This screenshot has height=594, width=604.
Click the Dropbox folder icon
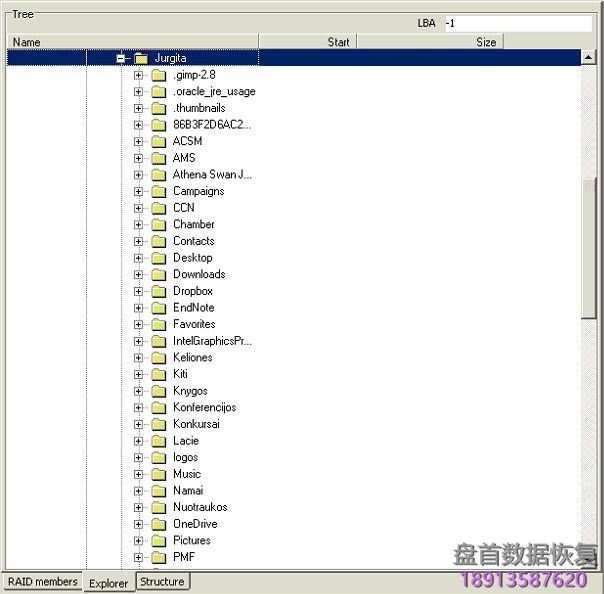pyautogui.click(x=158, y=291)
